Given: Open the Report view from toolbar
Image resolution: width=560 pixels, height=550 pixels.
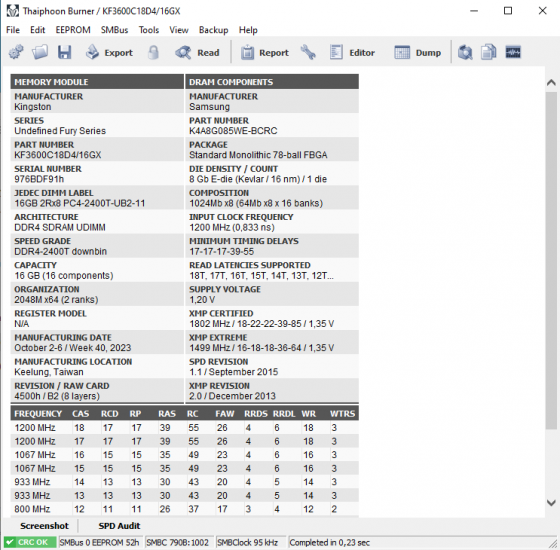Looking at the screenshot, I should click(265, 52).
